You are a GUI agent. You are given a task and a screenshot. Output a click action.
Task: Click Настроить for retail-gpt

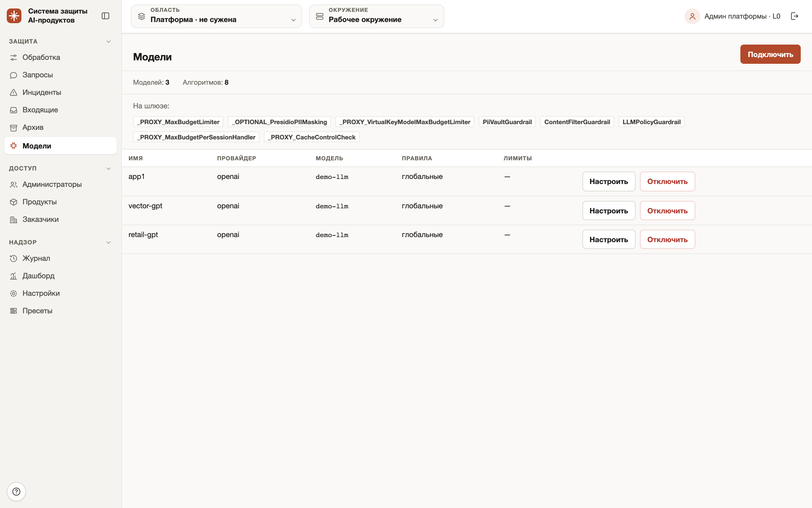(x=609, y=240)
